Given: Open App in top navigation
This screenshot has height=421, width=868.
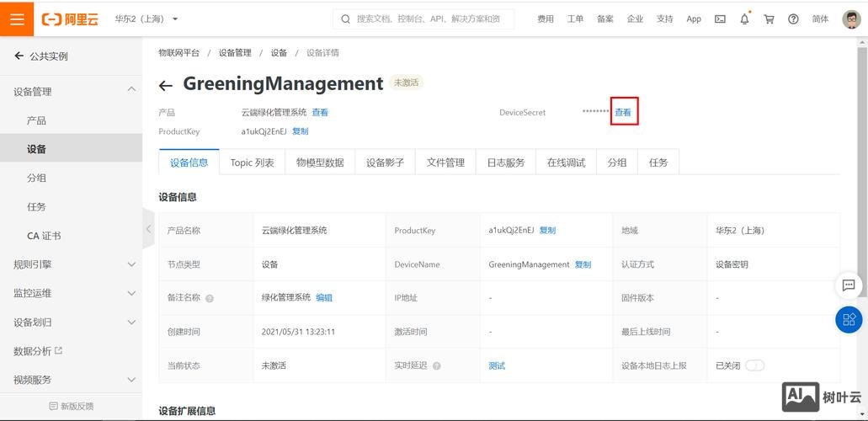Looking at the screenshot, I should (694, 19).
